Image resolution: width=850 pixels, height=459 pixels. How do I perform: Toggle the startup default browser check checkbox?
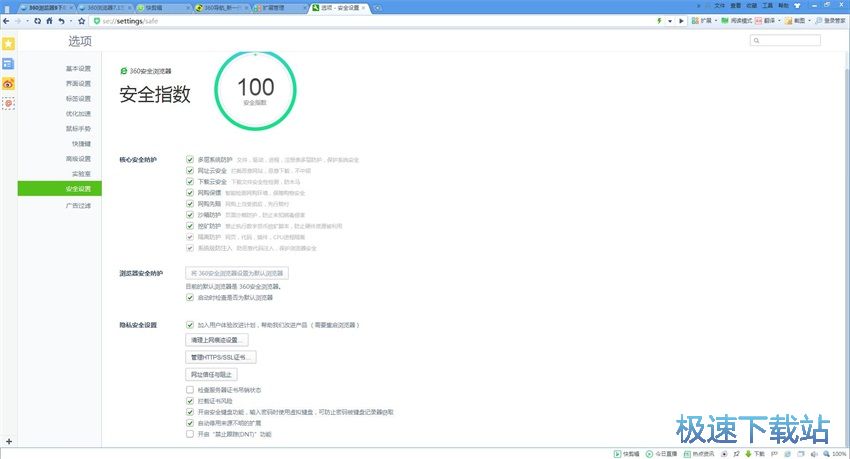(x=190, y=297)
